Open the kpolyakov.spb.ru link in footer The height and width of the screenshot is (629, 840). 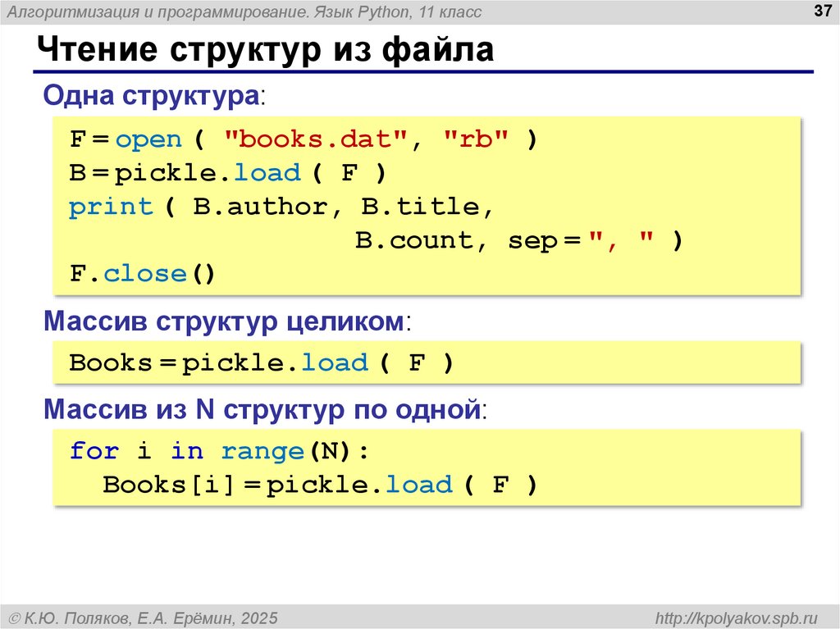pos(736,618)
